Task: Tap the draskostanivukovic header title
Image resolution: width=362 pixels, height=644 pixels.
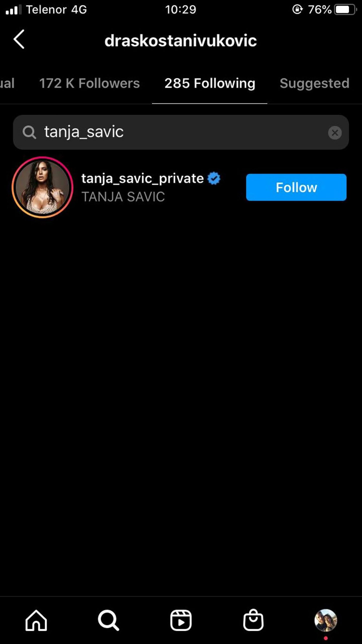Action: [181, 41]
